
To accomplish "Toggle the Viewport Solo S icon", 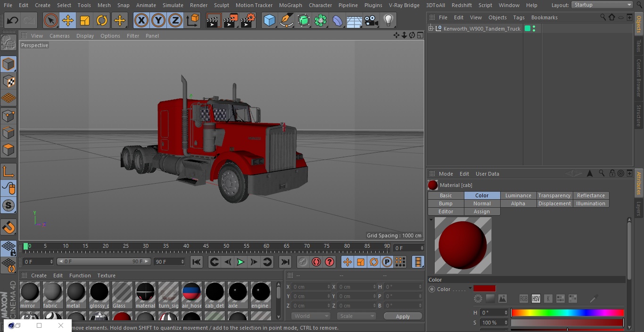I will 8,206.
